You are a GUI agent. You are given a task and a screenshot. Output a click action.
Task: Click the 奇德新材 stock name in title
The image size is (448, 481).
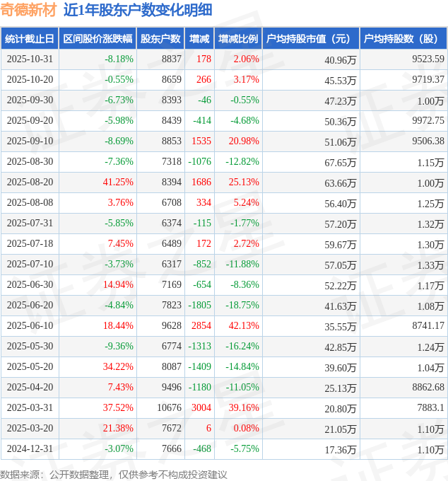click(x=28, y=10)
